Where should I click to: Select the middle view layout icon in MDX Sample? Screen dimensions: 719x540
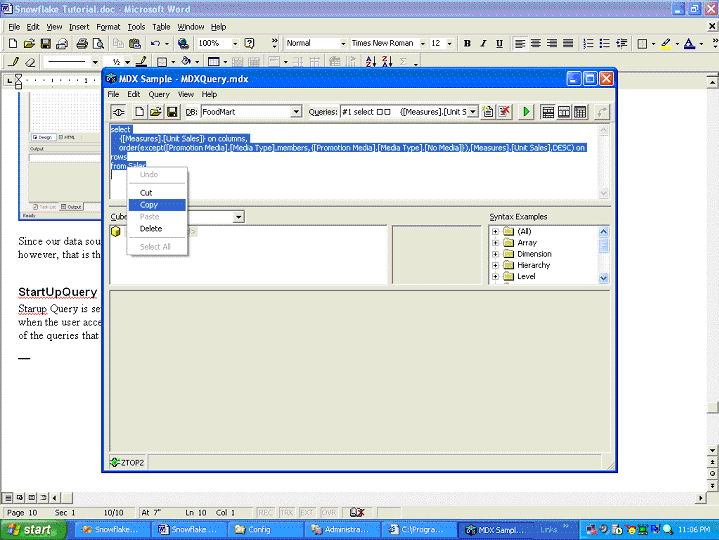point(564,112)
